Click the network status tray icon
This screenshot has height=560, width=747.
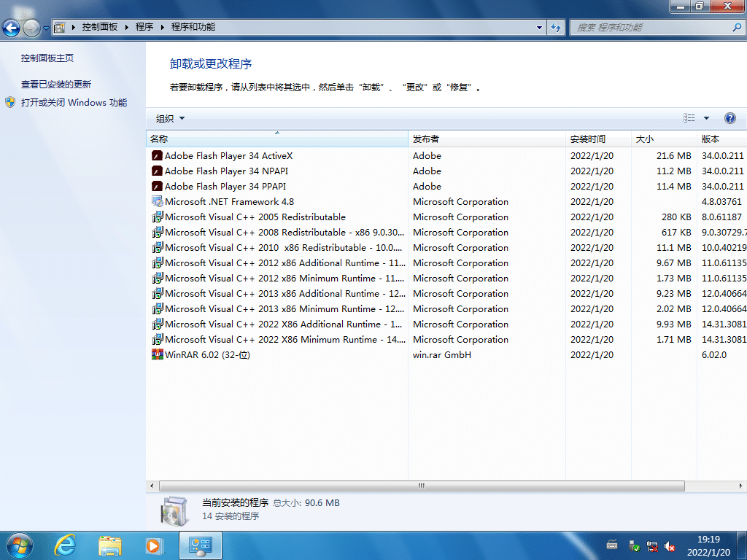[x=652, y=545]
